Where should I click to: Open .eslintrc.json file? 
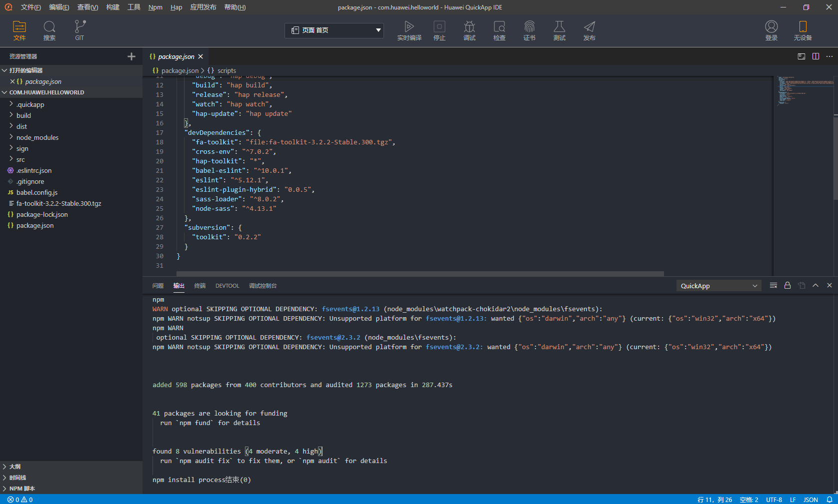pyautogui.click(x=34, y=170)
